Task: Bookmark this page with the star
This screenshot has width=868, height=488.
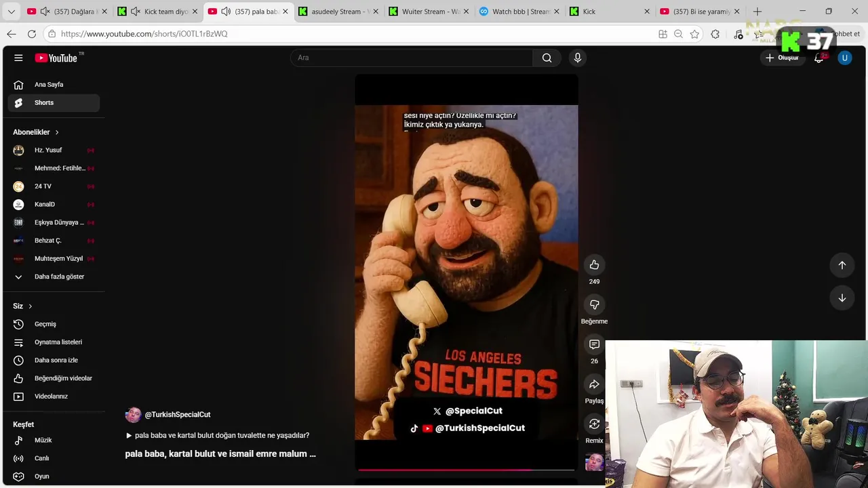Action: pyautogui.click(x=694, y=34)
